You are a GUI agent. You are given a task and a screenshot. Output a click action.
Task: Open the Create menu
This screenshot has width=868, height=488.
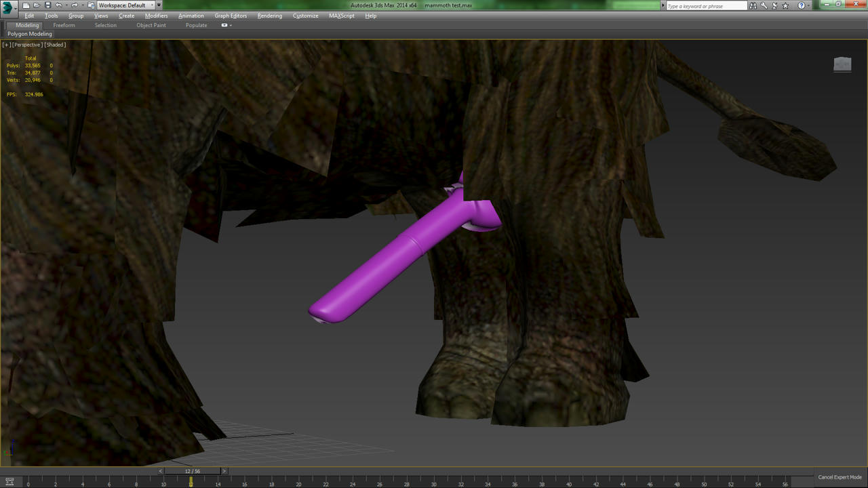click(127, 16)
